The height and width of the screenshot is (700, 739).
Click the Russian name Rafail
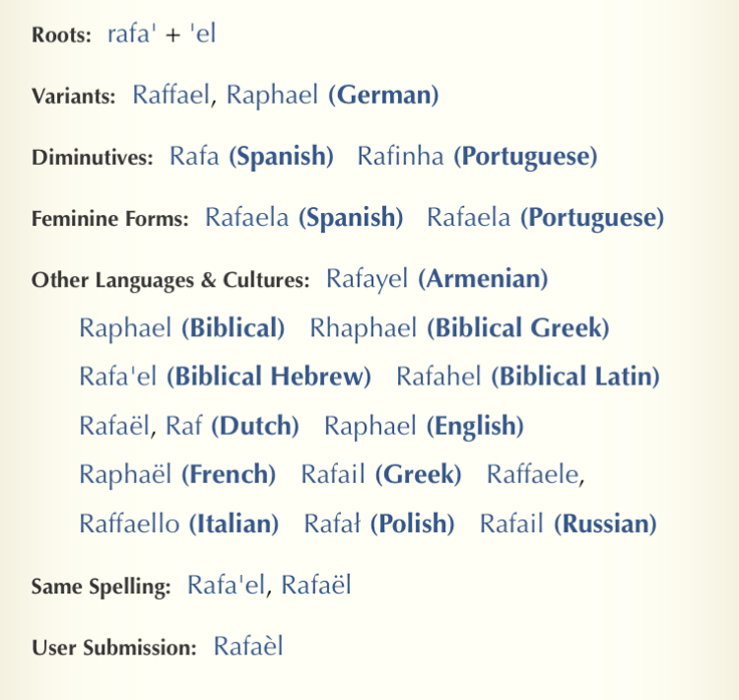[511, 524]
